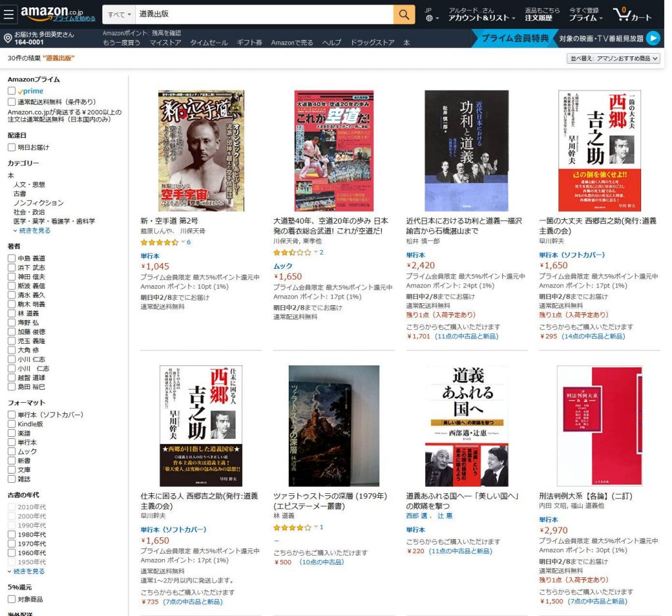Open the ムック format link for 大道塾40年
This screenshot has height=616, width=672.
[x=283, y=266]
